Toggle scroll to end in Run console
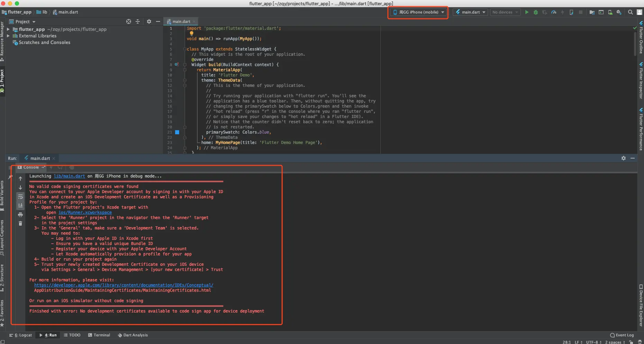Image resolution: width=644 pixels, height=344 pixels. pos(20,206)
